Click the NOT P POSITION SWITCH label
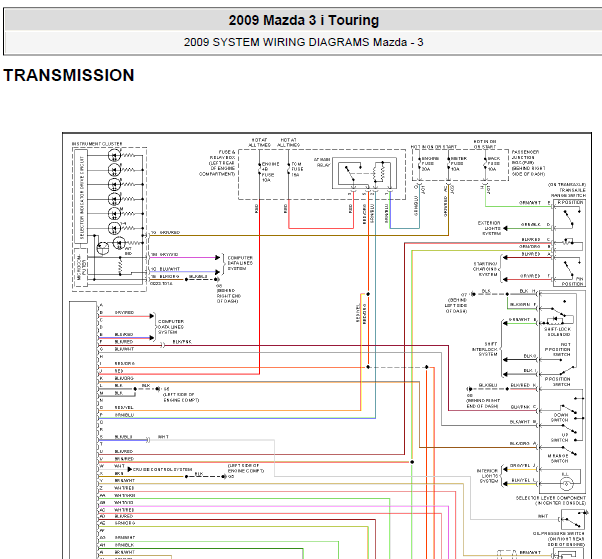 (x=558, y=349)
